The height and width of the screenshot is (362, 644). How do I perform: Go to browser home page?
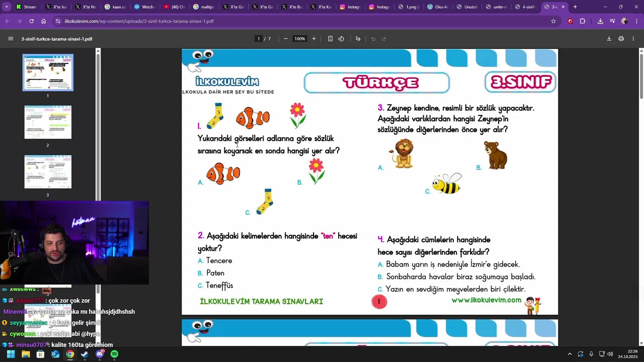click(44, 21)
